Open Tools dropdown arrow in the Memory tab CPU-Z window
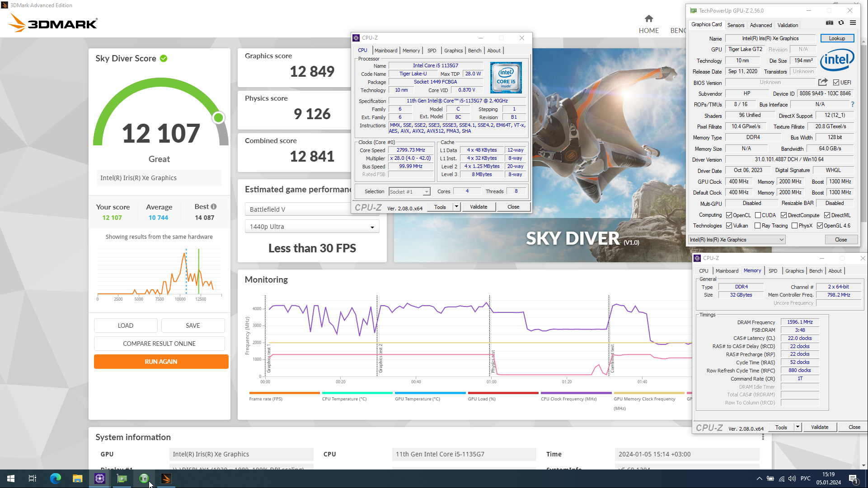This screenshot has height=488, width=868. pos(798,427)
